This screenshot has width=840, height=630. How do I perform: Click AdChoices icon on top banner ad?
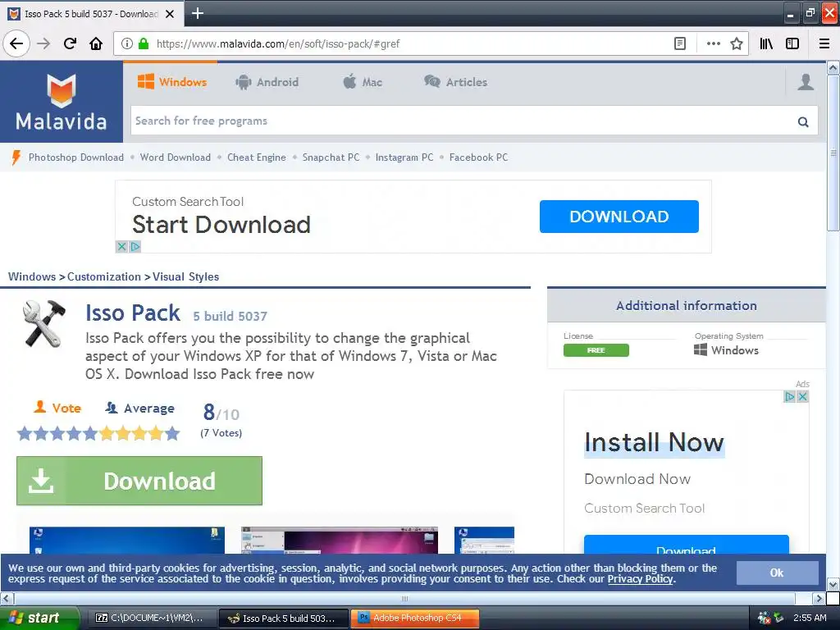pos(135,246)
